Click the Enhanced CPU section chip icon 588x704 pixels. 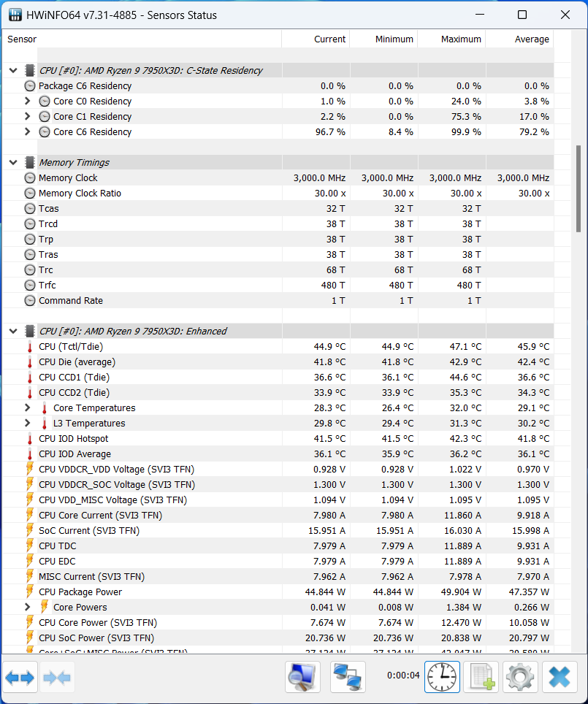30,332
